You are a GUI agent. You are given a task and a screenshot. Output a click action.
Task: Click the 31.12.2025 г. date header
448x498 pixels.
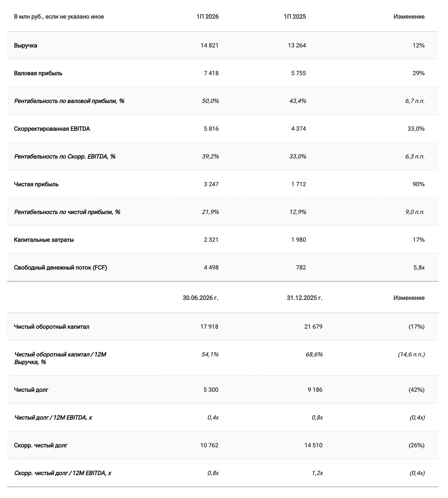point(304,298)
